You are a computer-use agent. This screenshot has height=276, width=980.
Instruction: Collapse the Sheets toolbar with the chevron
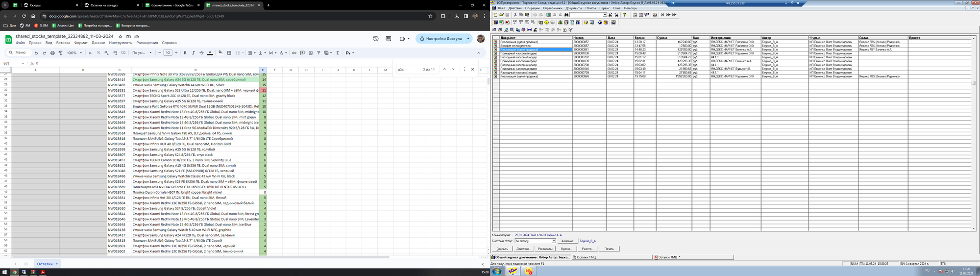[x=479, y=53]
